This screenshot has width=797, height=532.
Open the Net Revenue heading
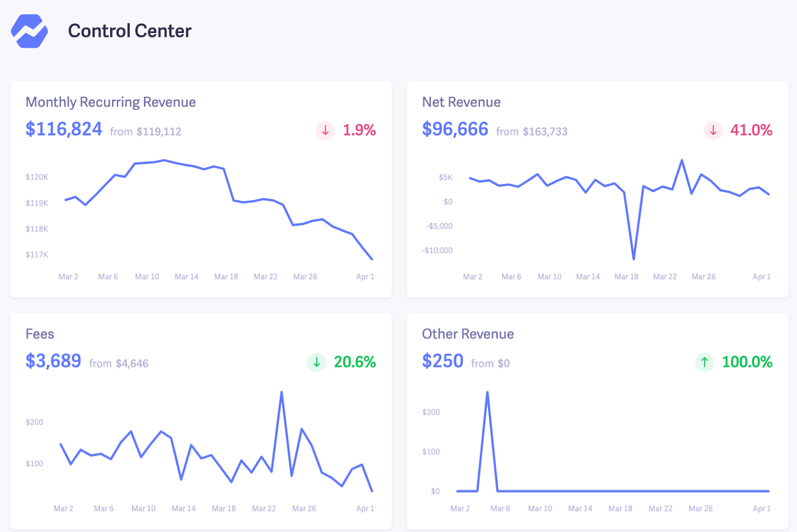coord(461,102)
